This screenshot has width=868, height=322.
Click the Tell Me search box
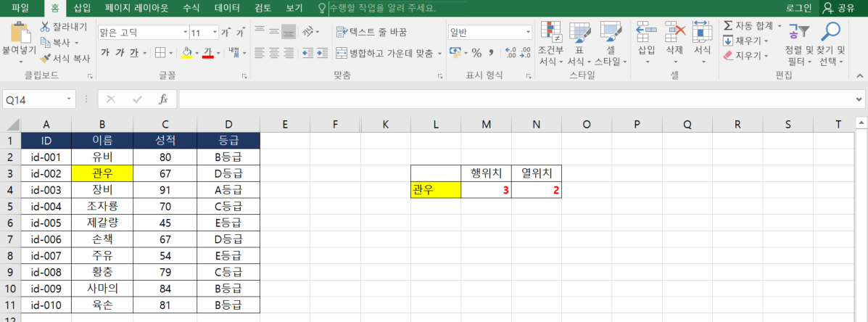pos(382,9)
